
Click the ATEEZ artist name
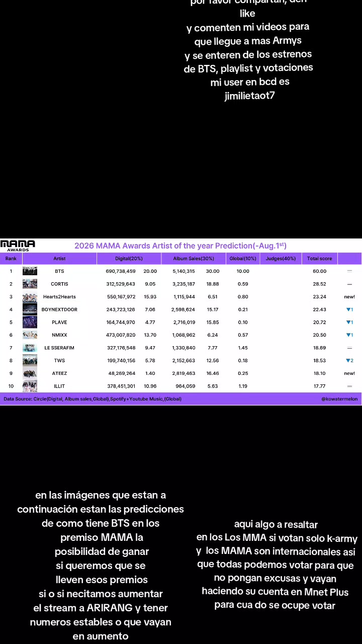[x=59, y=373]
